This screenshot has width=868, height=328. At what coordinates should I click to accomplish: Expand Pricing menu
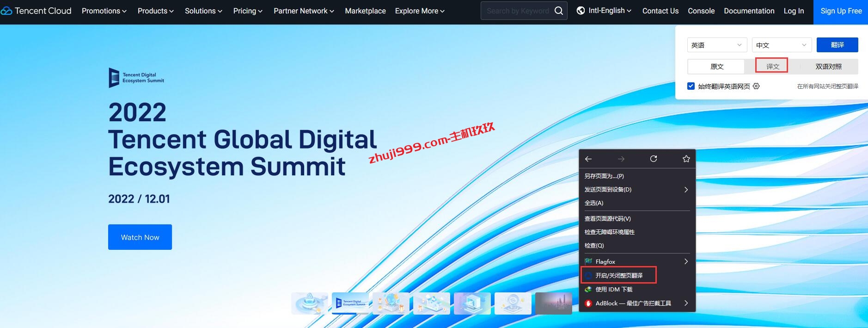(x=248, y=11)
